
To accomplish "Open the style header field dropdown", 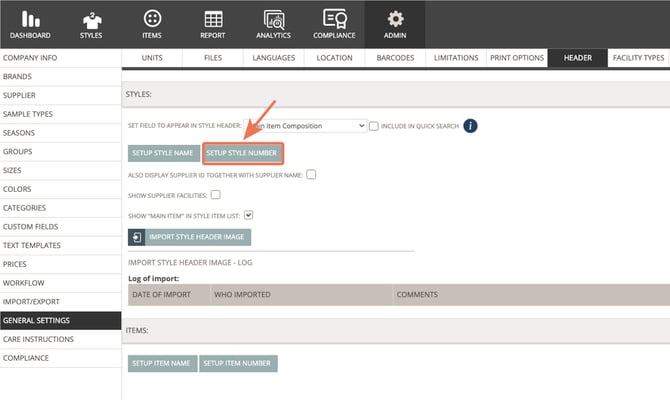I will [305, 126].
